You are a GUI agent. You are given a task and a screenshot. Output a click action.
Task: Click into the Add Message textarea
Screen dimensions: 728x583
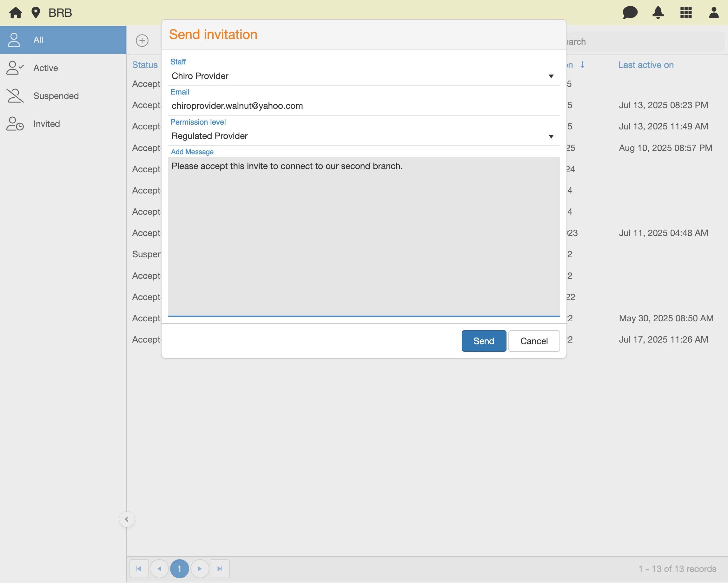coord(363,236)
